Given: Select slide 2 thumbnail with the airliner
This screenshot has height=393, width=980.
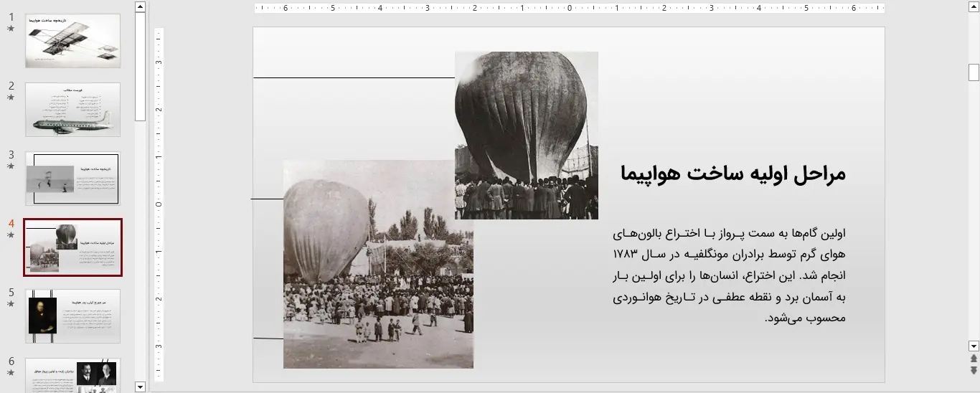Looking at the screenshot, I should (x=72, y=110).
